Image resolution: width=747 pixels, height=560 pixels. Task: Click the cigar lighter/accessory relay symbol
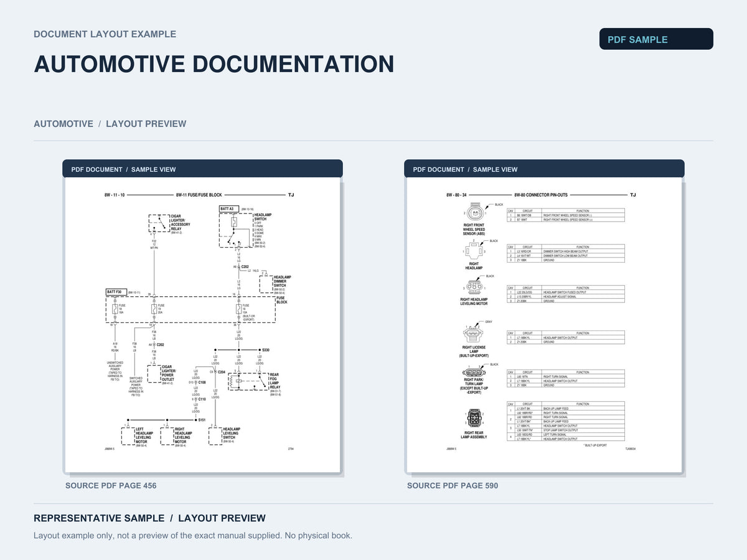point(159,223)
